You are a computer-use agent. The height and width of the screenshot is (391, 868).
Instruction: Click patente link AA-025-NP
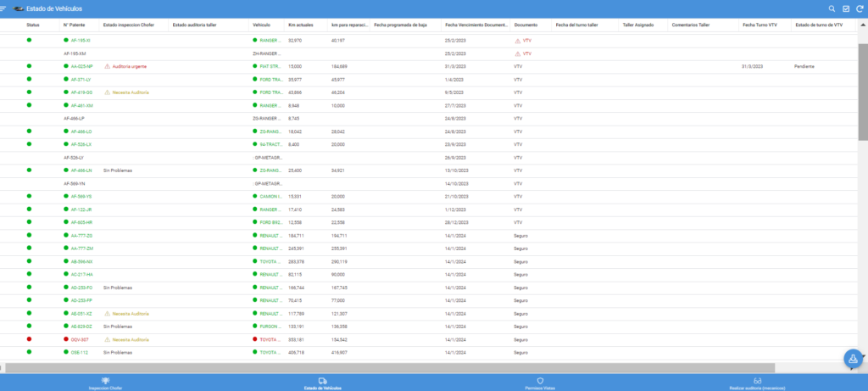point(81,66)
